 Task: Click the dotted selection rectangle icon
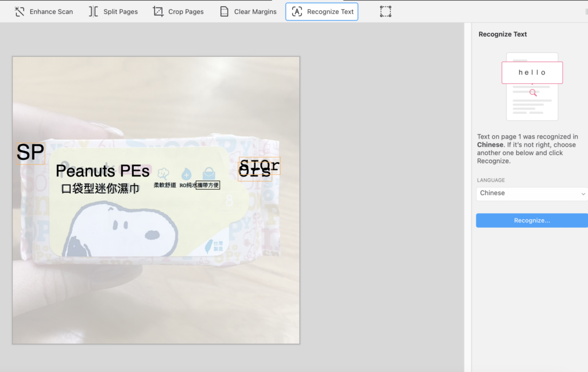385,11
